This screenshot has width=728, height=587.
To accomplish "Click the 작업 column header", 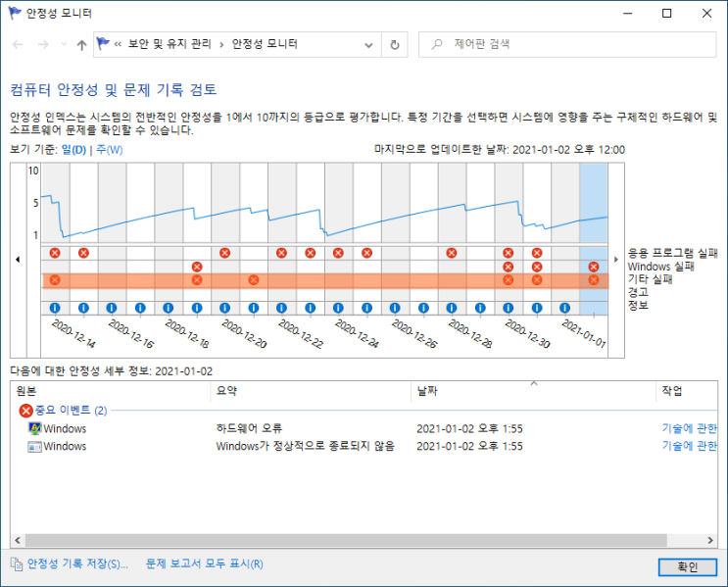I will 687,391.
